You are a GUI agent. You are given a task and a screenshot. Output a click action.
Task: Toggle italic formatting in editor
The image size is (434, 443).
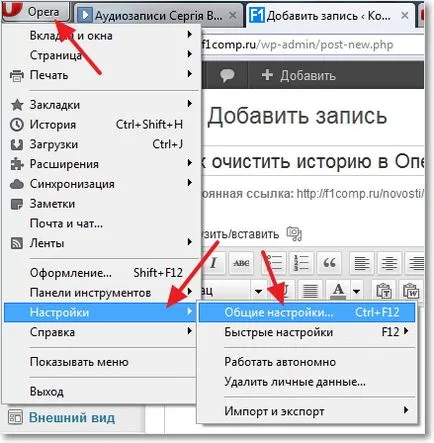[213, 263]
